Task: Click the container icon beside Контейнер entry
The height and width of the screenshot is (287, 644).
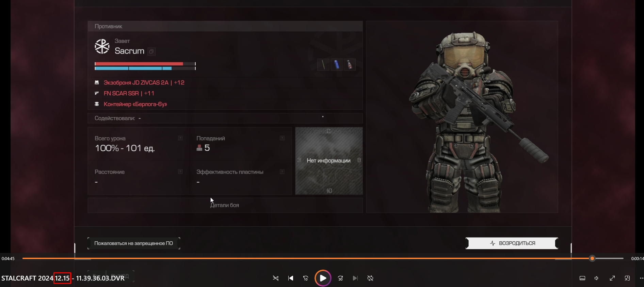Action: [97, 104]
